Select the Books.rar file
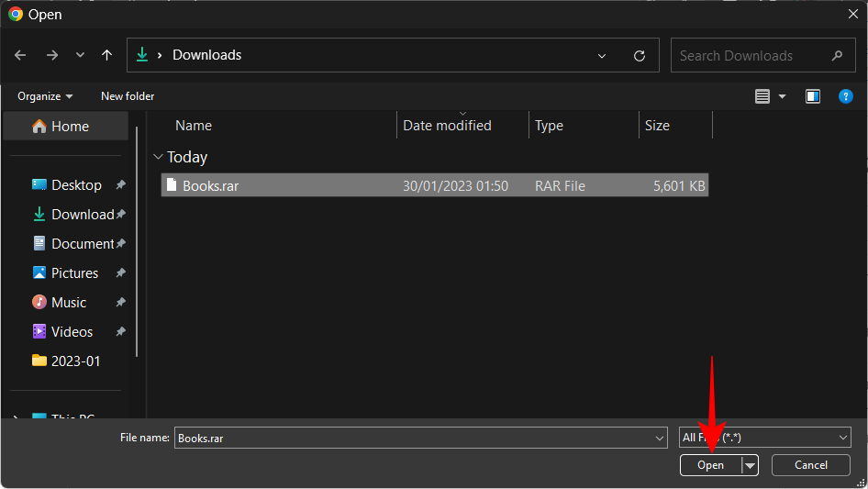Screen dimensions: 868x489 211,185
